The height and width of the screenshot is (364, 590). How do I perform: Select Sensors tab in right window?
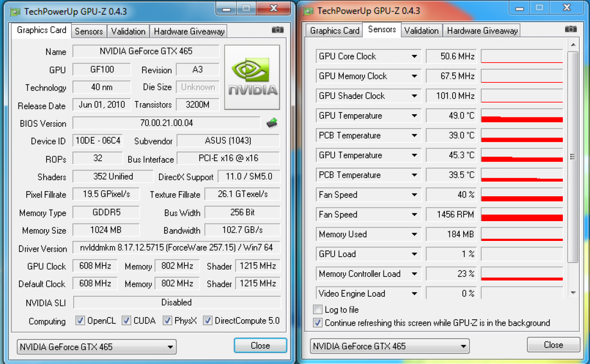pyautogui.click(x=382, y=29)
